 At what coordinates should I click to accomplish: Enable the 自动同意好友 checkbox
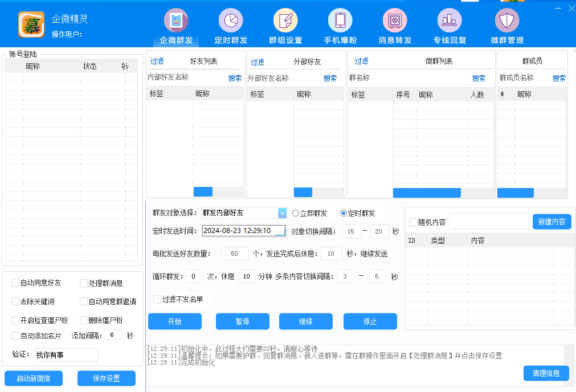(15, 283)
